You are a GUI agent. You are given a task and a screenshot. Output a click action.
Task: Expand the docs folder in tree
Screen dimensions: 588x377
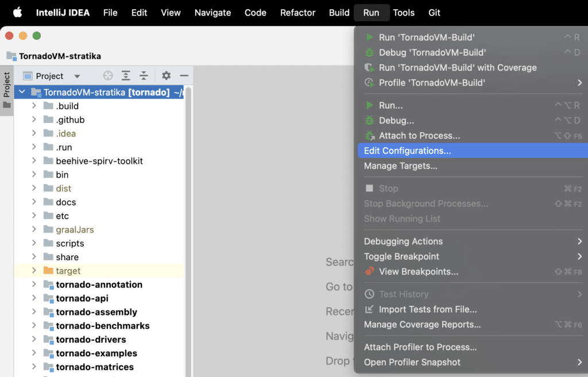point(34,202)
